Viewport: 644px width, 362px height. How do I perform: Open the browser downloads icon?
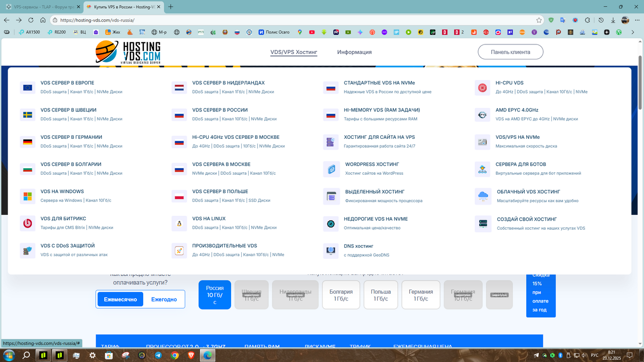tap(613, 20)
